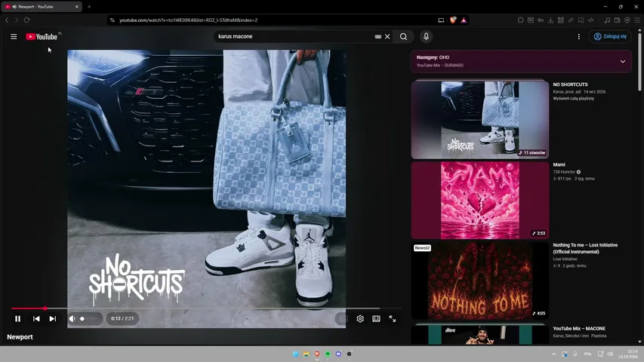Open the browser downloads icon
Screen dimensions: 644x362
pos(550,20)
